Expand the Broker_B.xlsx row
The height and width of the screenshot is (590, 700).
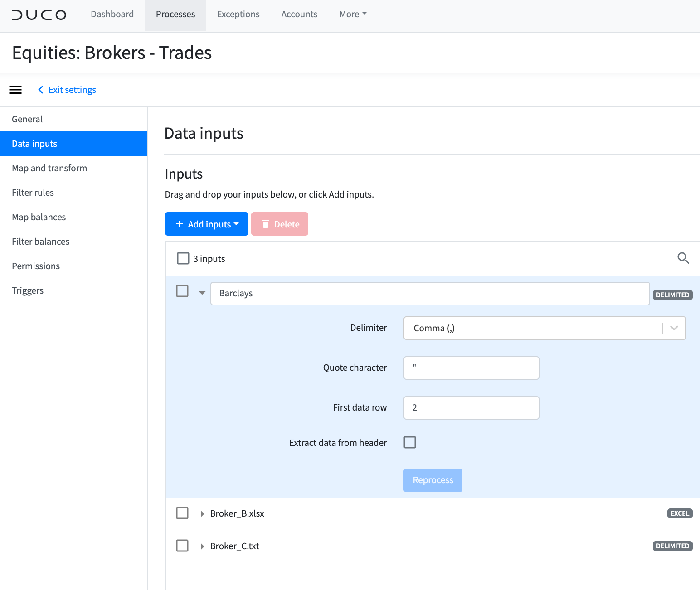point(202,513)
